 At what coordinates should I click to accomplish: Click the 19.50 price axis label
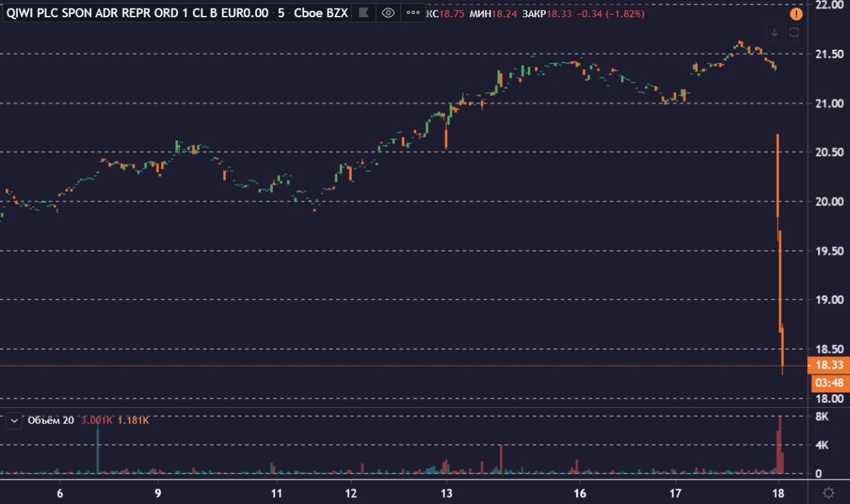[829, 251]
